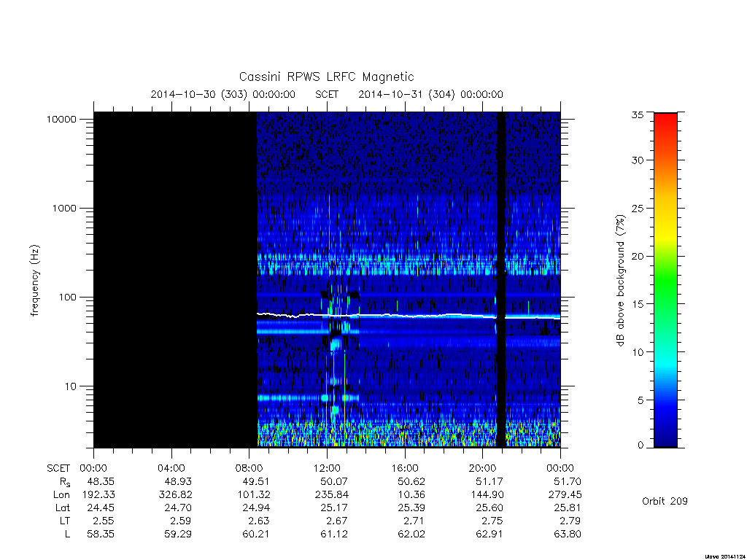This screenshot has width=747, height=560.
Task: Click the 100 Hz tick label
Action: tap(67, 297)
